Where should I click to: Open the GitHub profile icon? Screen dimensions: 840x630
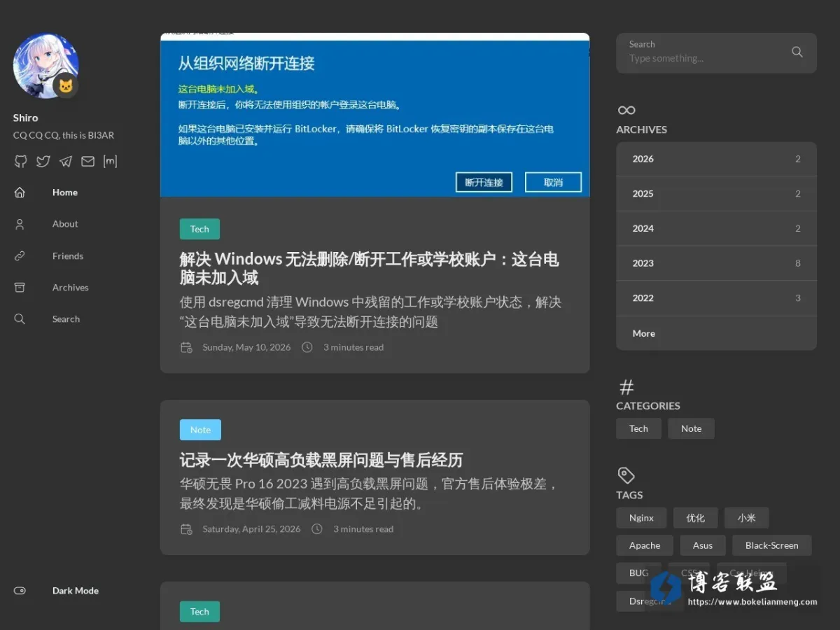coord(21,162)
